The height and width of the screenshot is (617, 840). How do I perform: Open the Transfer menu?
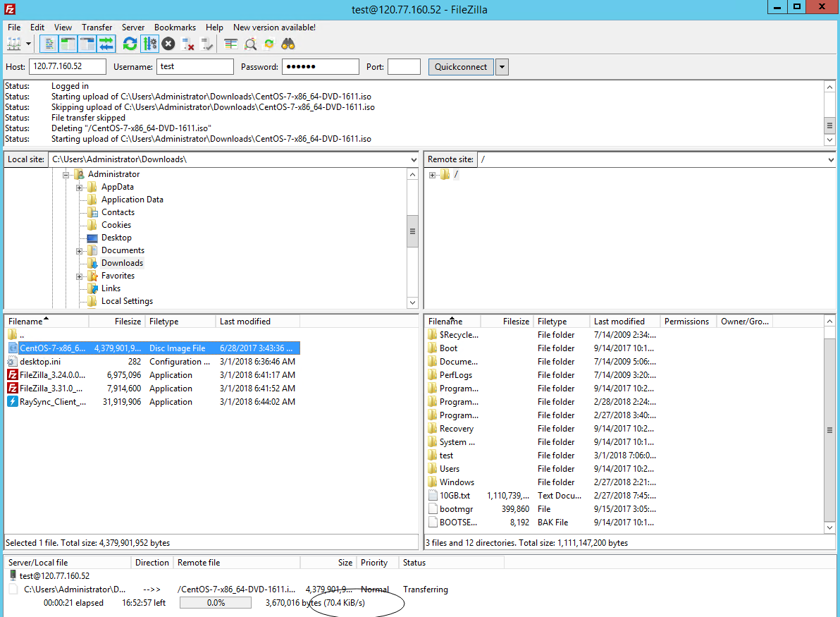pyautogui.click(x=97, y=28)
